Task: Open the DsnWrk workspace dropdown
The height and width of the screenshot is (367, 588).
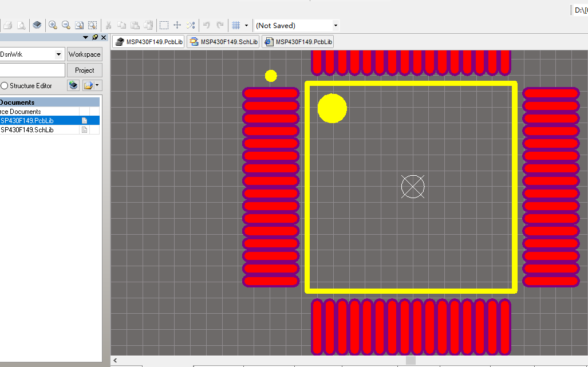Action: (58, 54)
